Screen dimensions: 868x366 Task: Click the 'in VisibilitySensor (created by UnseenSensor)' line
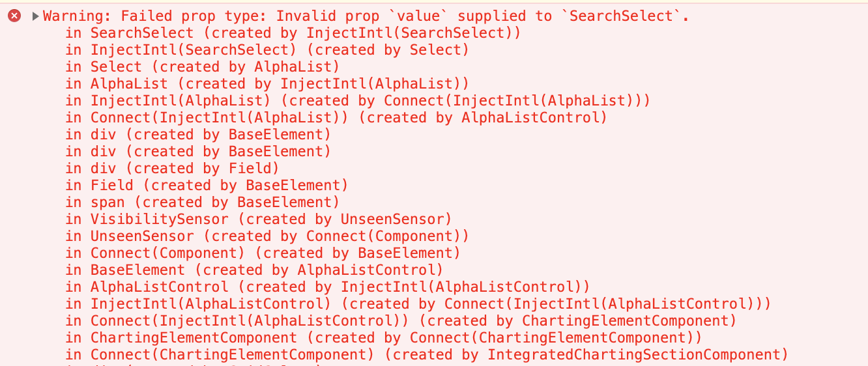[258, 219]
